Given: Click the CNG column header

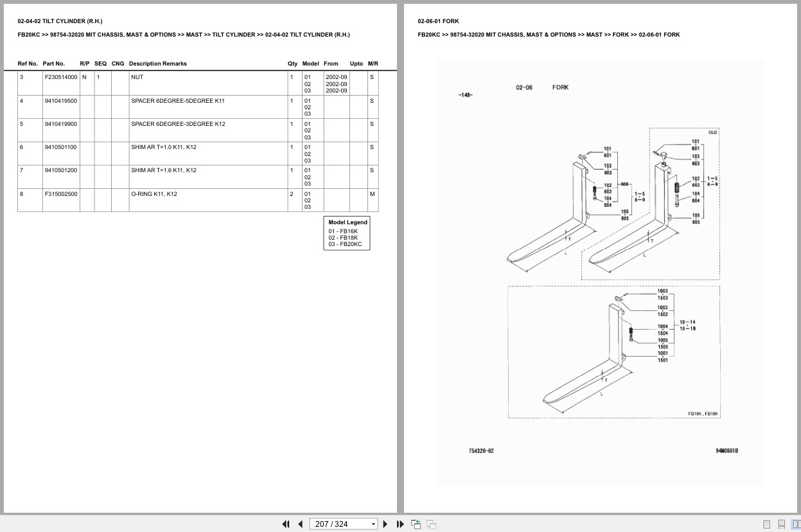Looking at the screenshot, I should coord(118,64).
